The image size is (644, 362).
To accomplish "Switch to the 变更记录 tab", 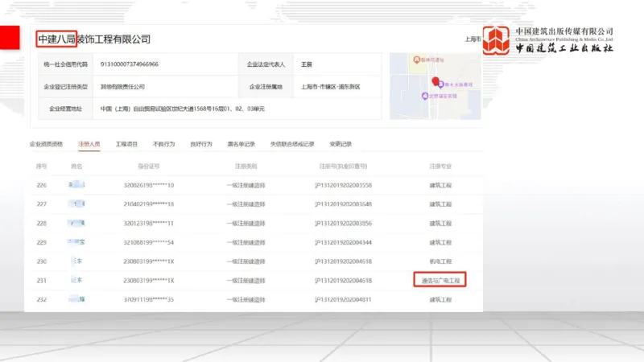I will pyautogui.click(x=341, y=144).
